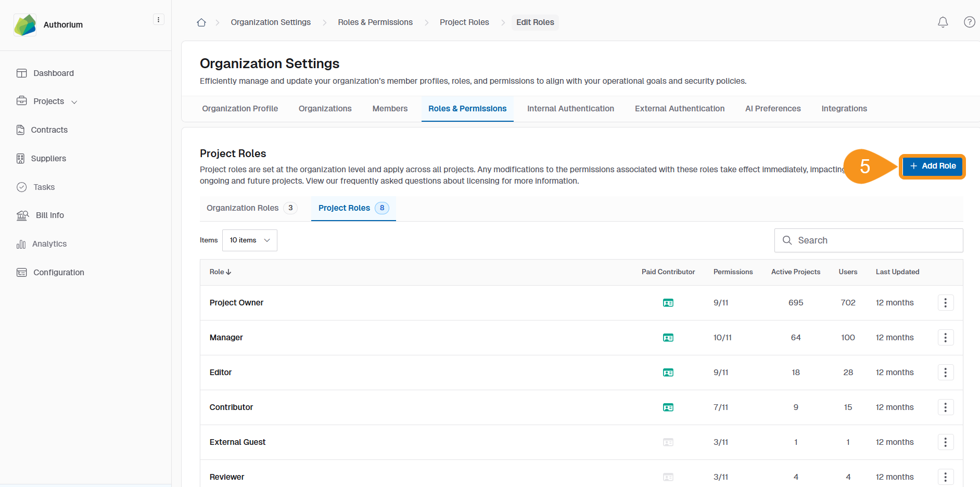The width and height of the screenshot is (980, 487).
Task: Switch to the Organization Roles tab
Action: coord(243,208)
